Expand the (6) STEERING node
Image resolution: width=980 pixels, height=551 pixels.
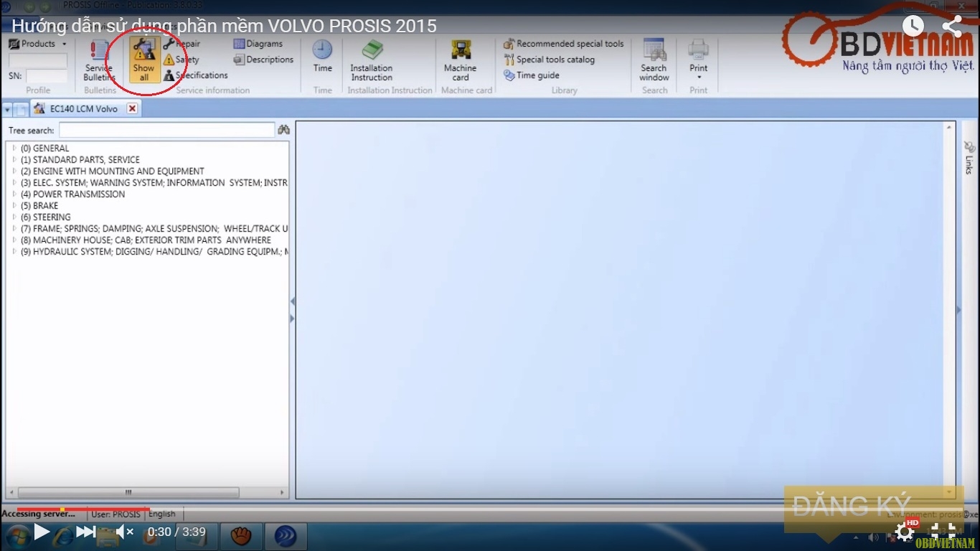(x=14, y=217)
